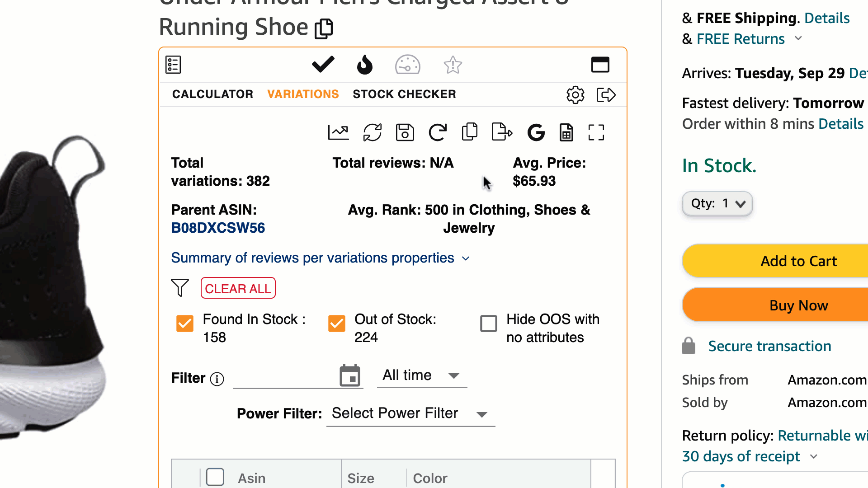
Task: Copy the product title with clipboard icon
Action: pos(324,28)
